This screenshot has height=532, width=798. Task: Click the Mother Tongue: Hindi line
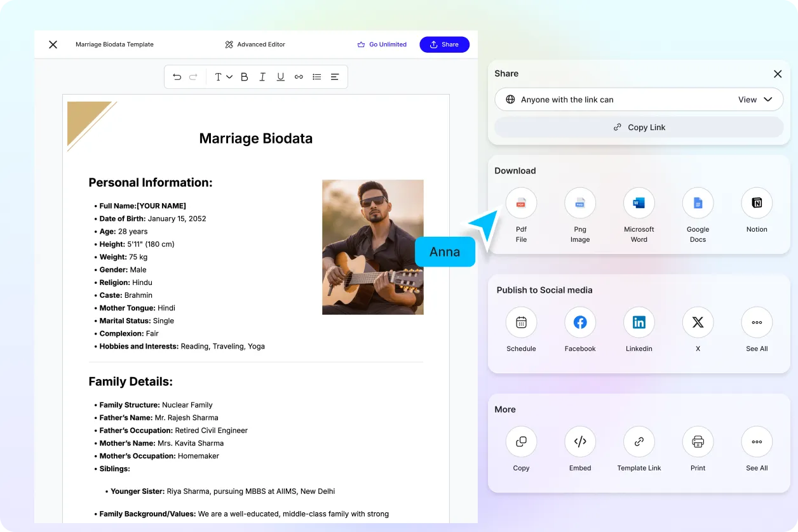(x=137, y=308)
